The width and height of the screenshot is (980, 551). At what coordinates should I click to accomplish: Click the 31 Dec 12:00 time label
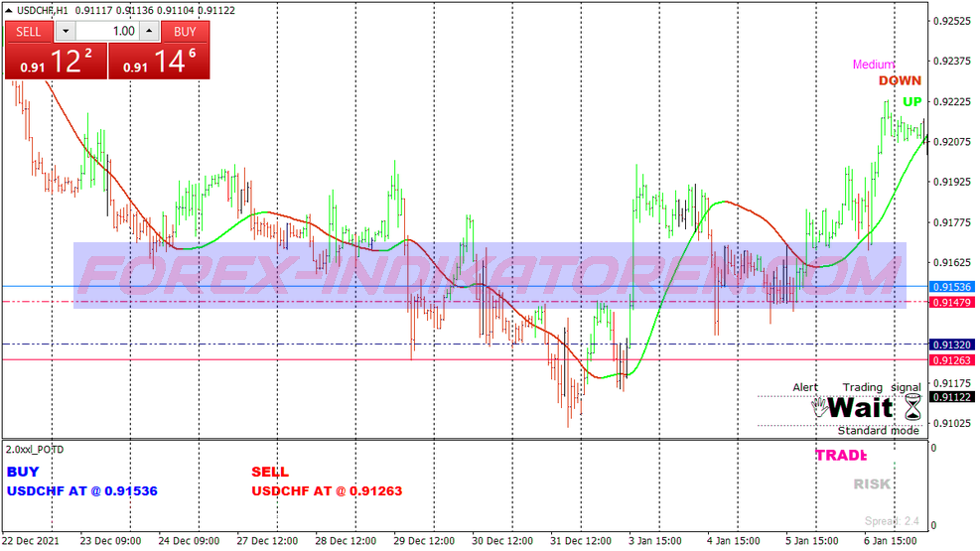[x=581, y=541]
